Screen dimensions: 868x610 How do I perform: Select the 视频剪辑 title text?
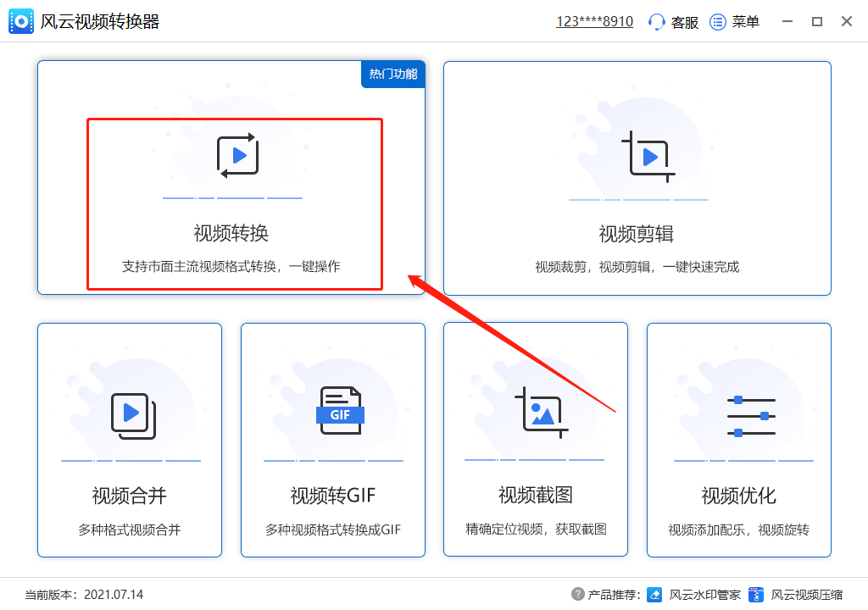[x=636, y=234]
